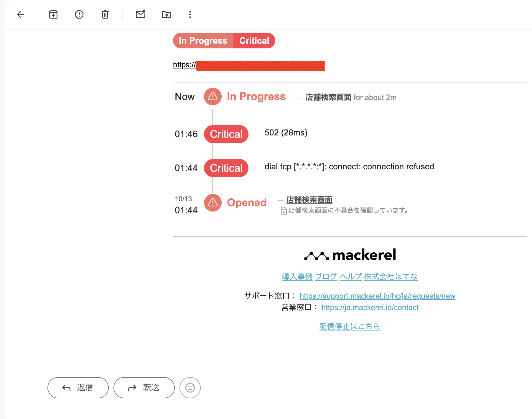Go back to the inbox
The width and height of the screenshot is (532, 419).
(x=20, y=14)
